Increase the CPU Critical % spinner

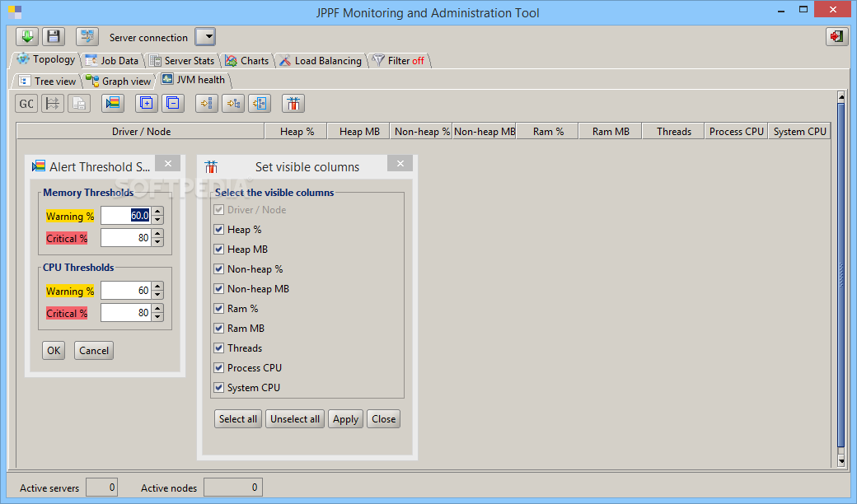pos(157,308)
